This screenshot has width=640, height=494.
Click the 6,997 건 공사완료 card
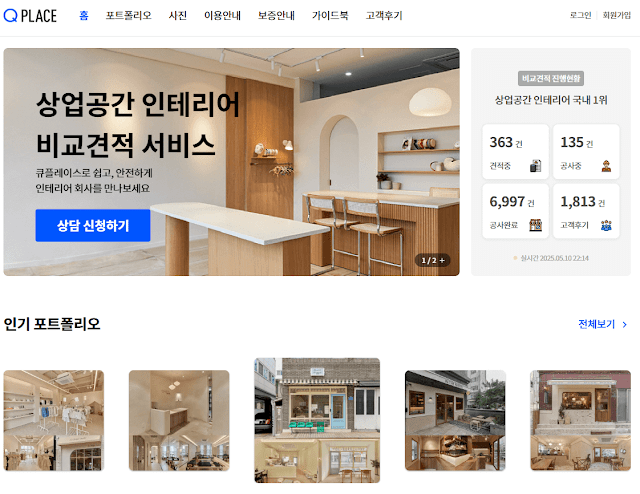coord(516,211)
